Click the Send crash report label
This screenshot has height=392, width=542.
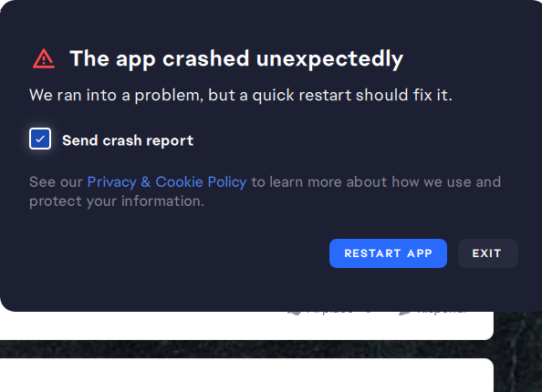pyautogui.click(x=128, y=140)
